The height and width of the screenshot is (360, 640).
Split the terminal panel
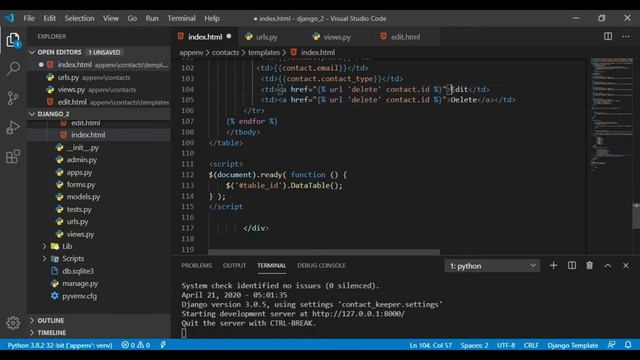(572, 266)
